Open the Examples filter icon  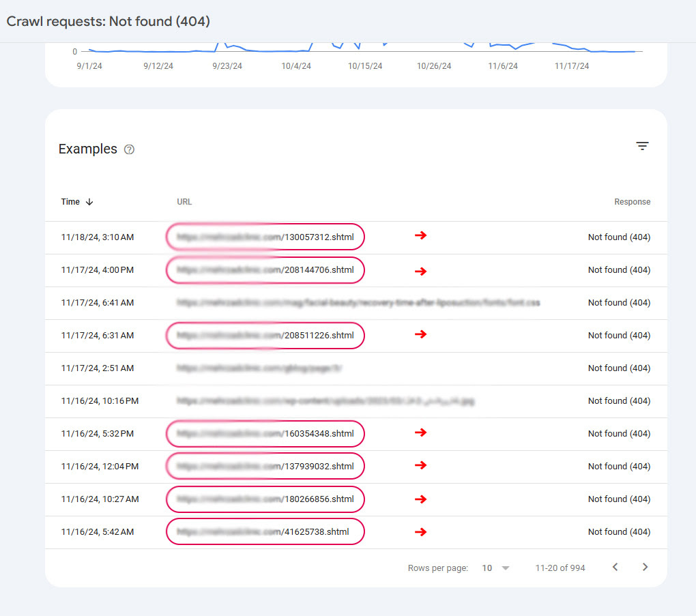click(x=642, y=146)
